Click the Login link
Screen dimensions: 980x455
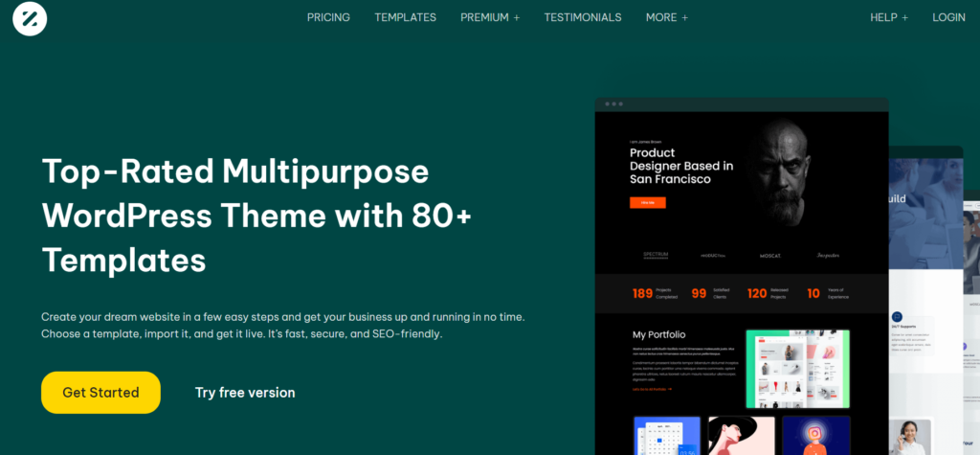[948, 17]
